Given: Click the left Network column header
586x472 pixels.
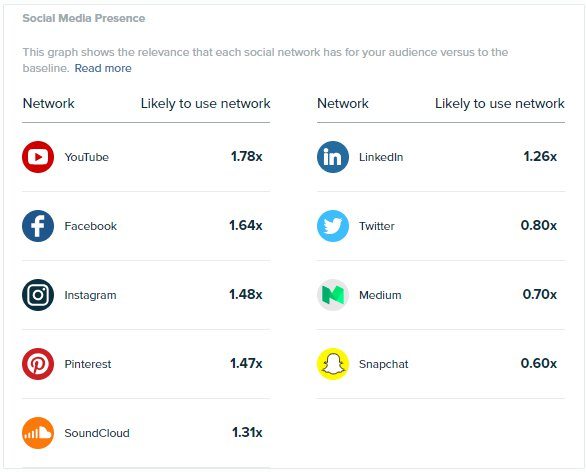Looking at the screenshot, I should (x=49, y=104).
